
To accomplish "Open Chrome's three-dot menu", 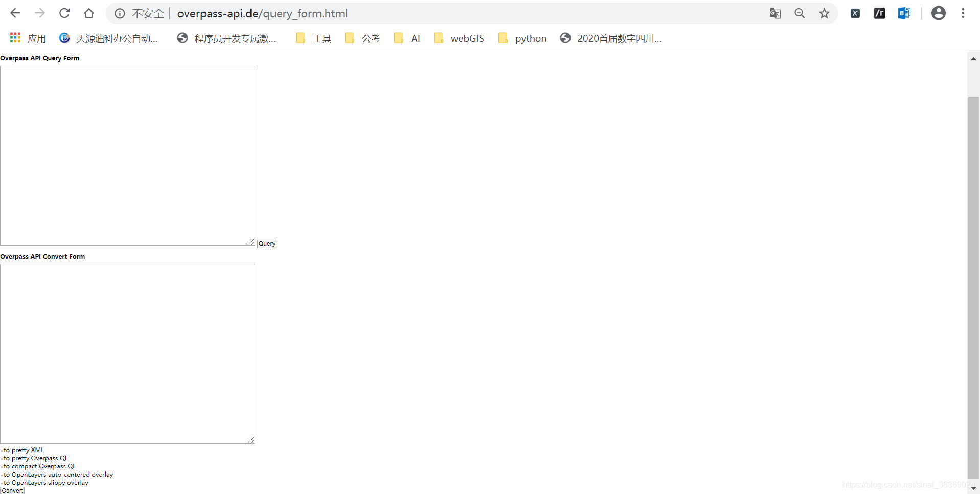I will (963, 13).
